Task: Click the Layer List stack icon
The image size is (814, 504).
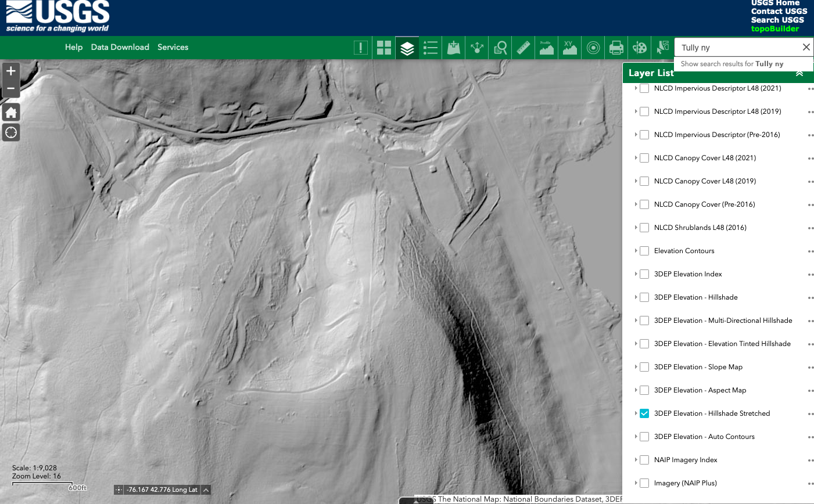Action: [407, 48]
